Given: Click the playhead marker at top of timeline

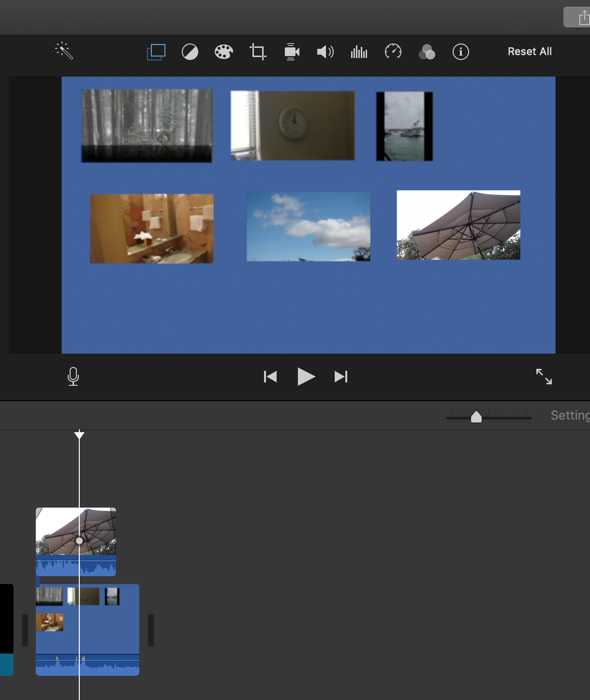Looking at the screenshot, I should (79, 435).
